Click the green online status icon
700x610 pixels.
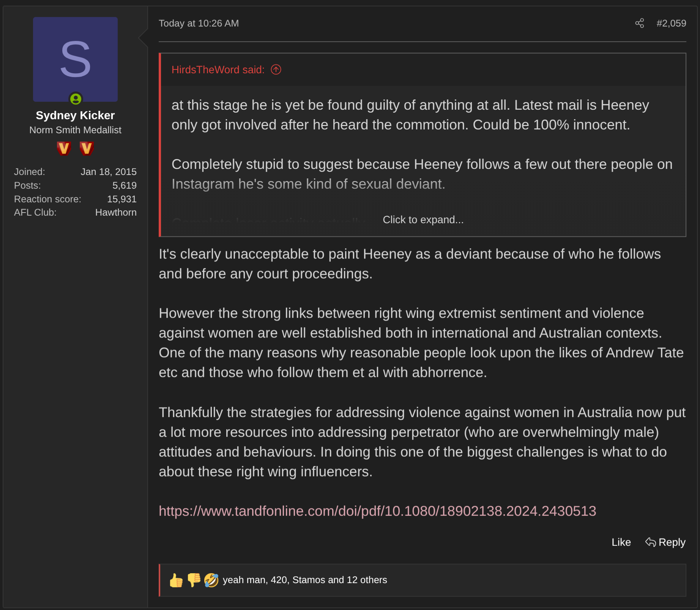point(76,99)
